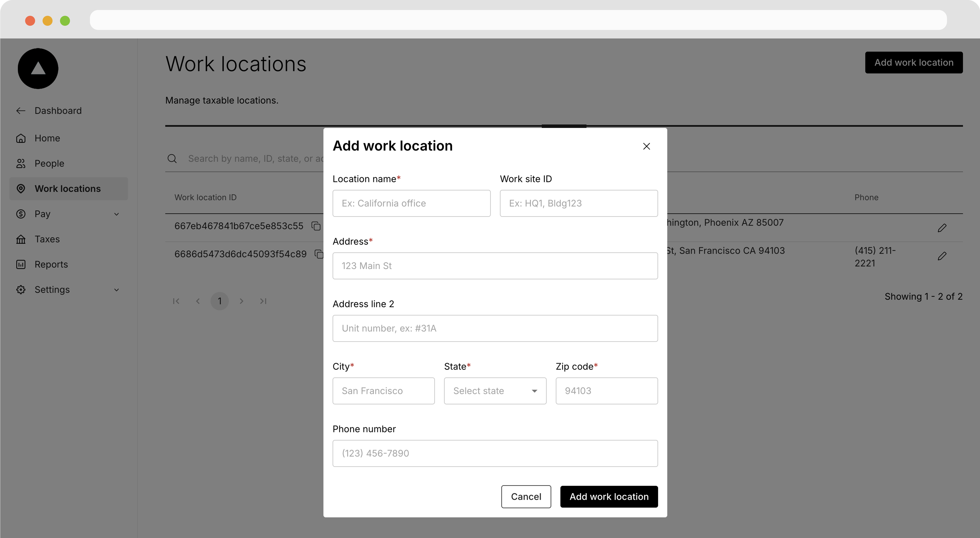The image size is (980, 538).
Task: Open the Select state dropdown
Action: [495, 391]
